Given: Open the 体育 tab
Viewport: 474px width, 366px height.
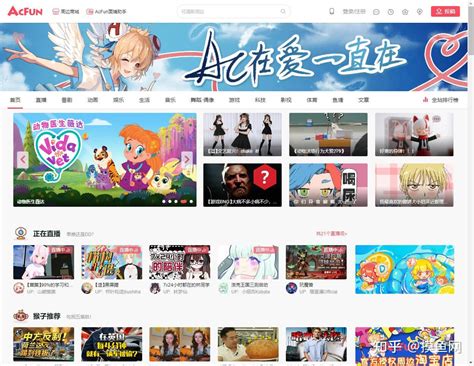Looking at the screenshot, I should [x=312, y=100].
